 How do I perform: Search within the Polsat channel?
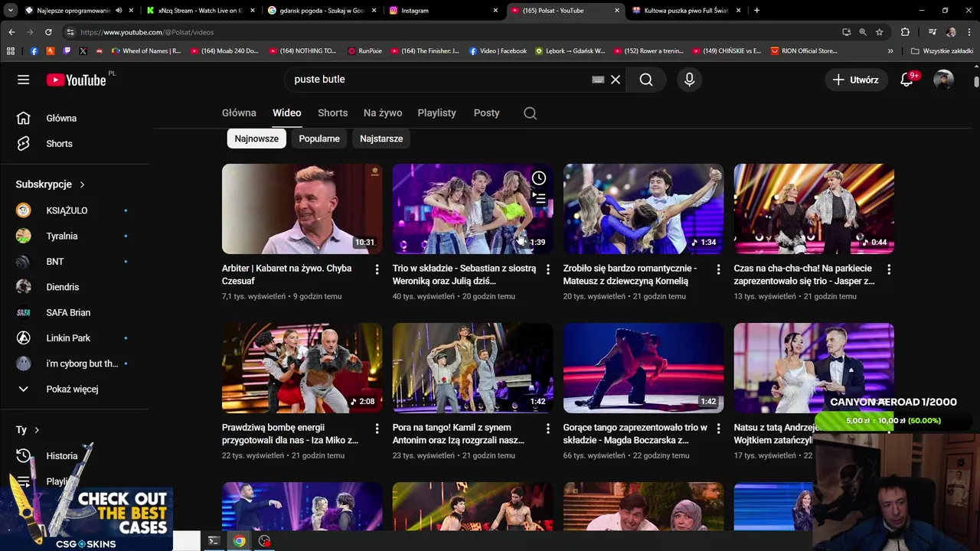click(530, 113)
